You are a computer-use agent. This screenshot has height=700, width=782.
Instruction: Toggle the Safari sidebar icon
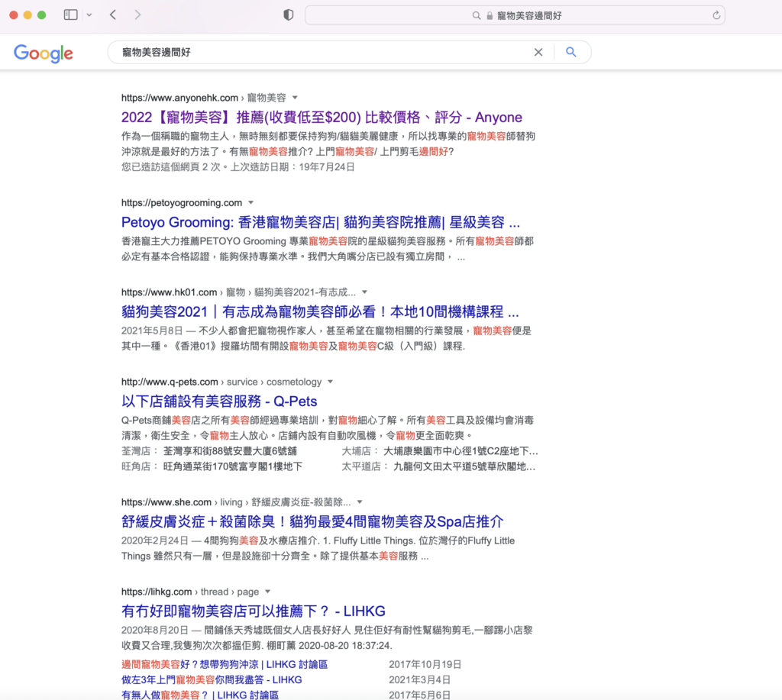point(71,15)
